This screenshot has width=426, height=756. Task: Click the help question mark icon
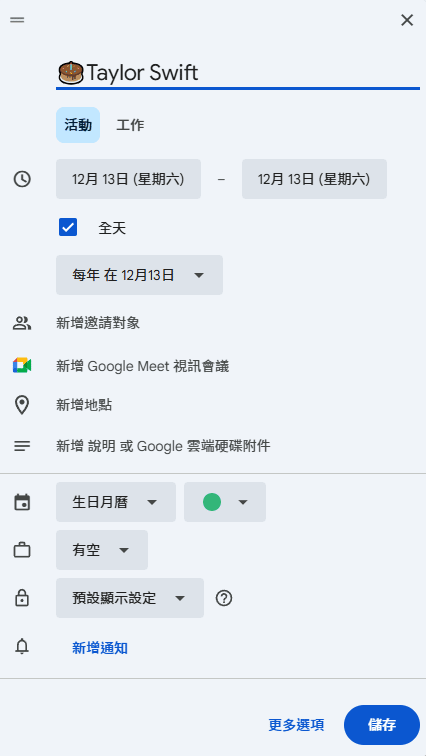(x=224, y=598)
